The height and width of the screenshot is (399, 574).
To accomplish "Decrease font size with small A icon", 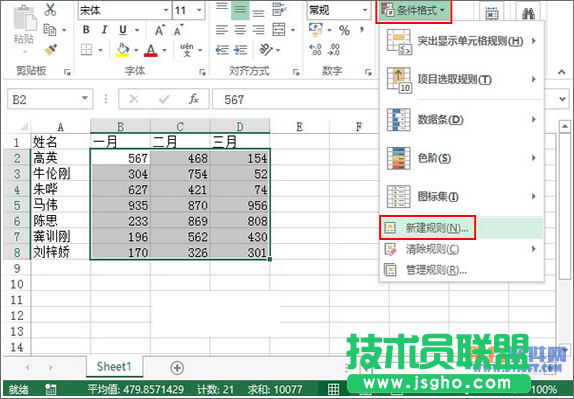I will tap(179, 30).
